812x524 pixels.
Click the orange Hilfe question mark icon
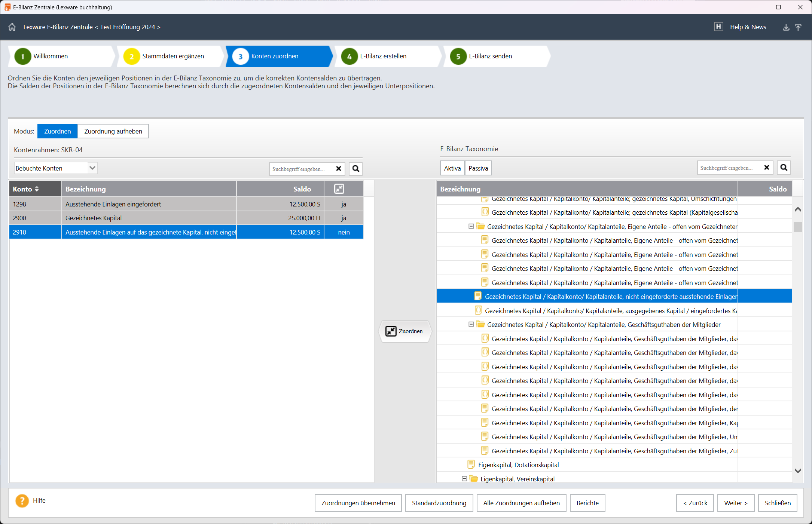[x=22, y=500]
